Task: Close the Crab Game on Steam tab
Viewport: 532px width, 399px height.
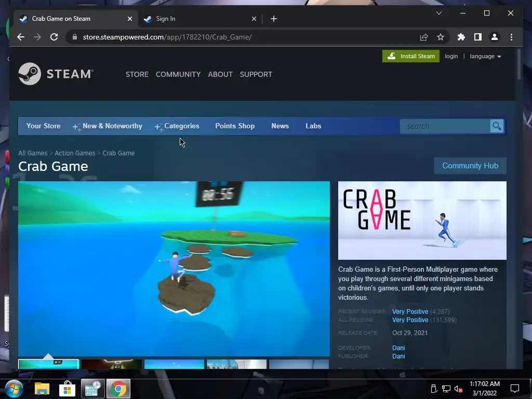Action: coord(129,19)
